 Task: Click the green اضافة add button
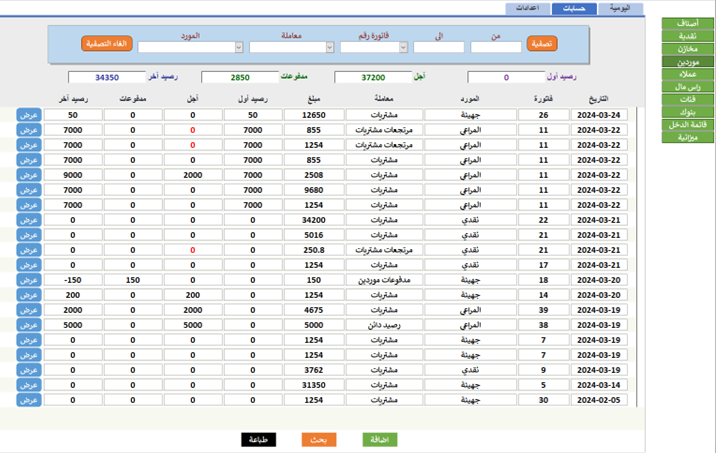coord(380,440)
